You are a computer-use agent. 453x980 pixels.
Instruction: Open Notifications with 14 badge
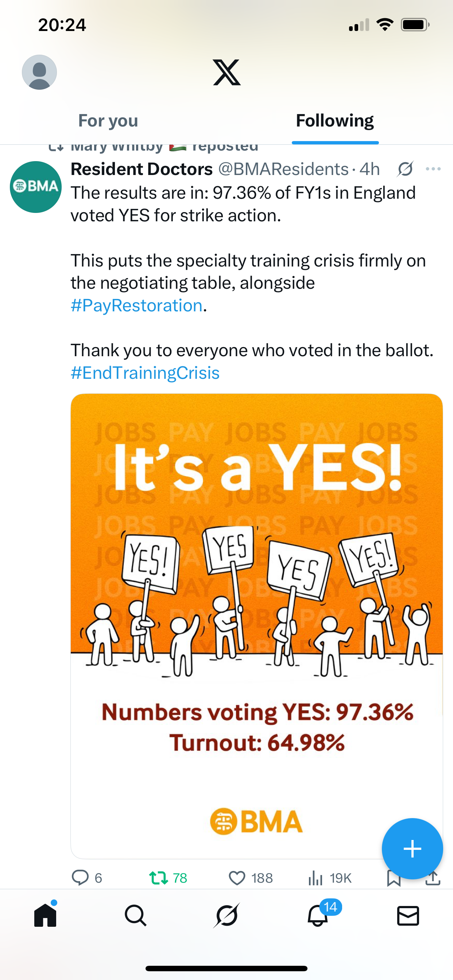coord(318,915)
